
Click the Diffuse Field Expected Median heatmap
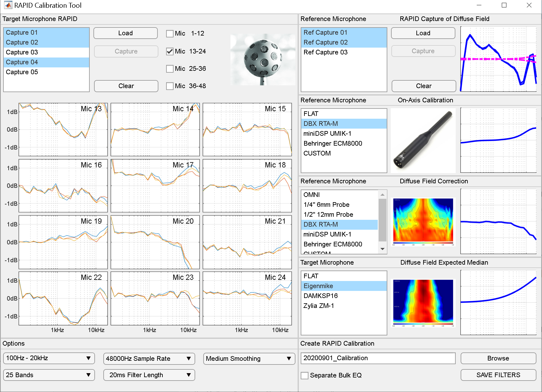[423, 303]
